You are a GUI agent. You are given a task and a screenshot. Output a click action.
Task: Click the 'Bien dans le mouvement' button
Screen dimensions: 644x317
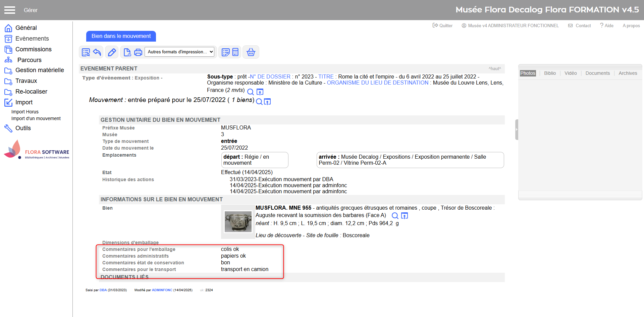[121, 36]
